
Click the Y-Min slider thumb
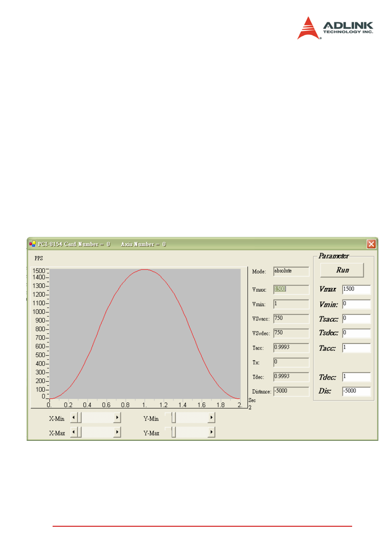click(173, 418)
